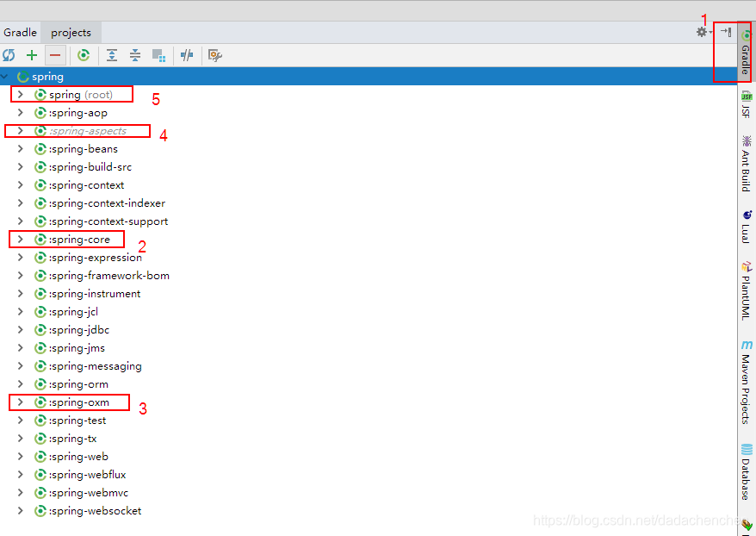Click Gradle icon beside :spring-messaging

click(x=40, y=366)
